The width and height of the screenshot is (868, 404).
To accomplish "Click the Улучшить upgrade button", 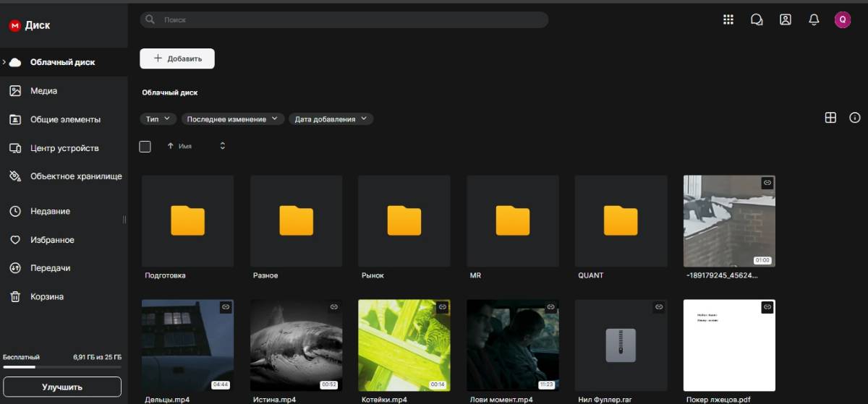I will point(62,387).
